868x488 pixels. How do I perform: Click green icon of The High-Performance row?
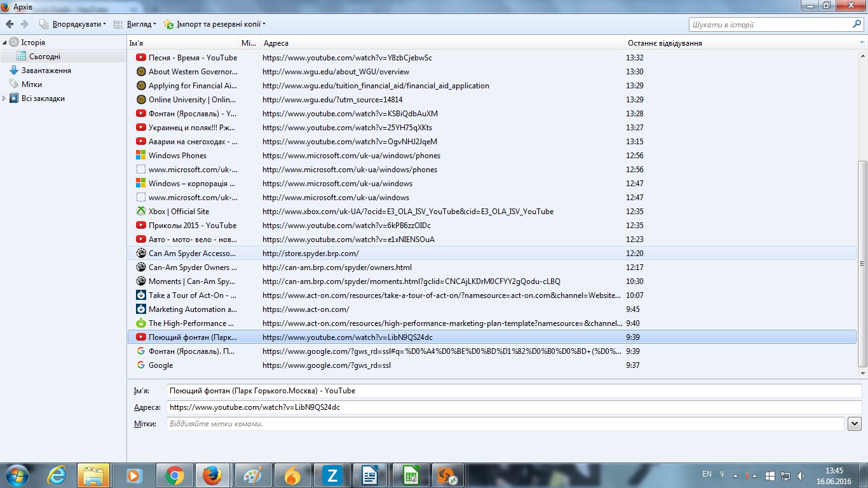point(141,323)
